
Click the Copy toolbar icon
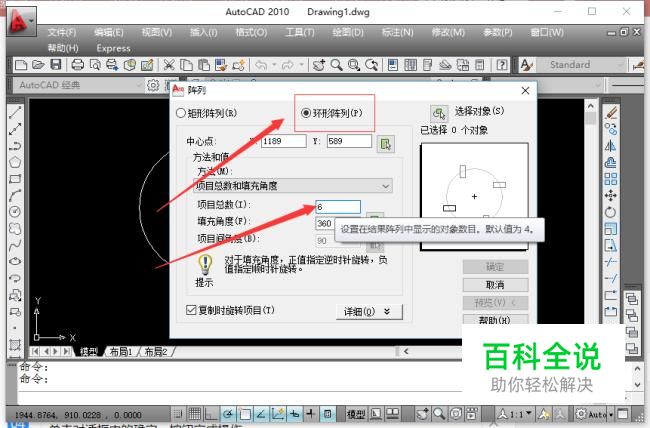coord(187,65)
